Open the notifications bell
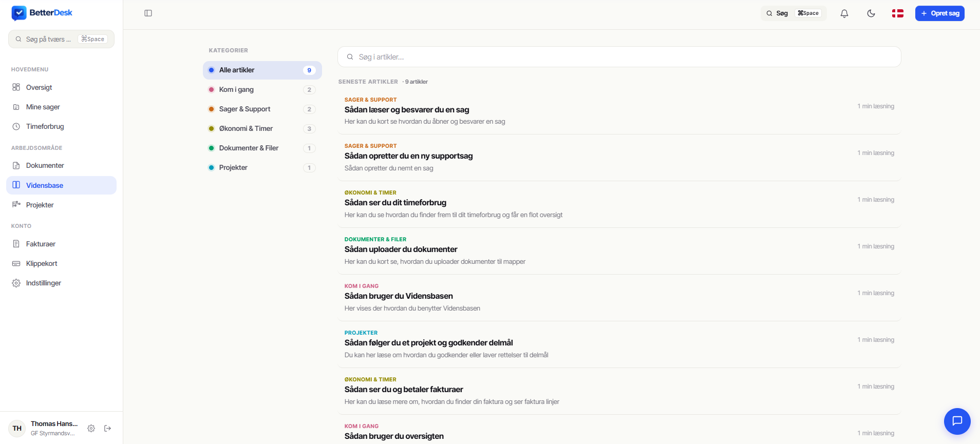Screen dimensions: 980x444 click(x=844, y=13)
